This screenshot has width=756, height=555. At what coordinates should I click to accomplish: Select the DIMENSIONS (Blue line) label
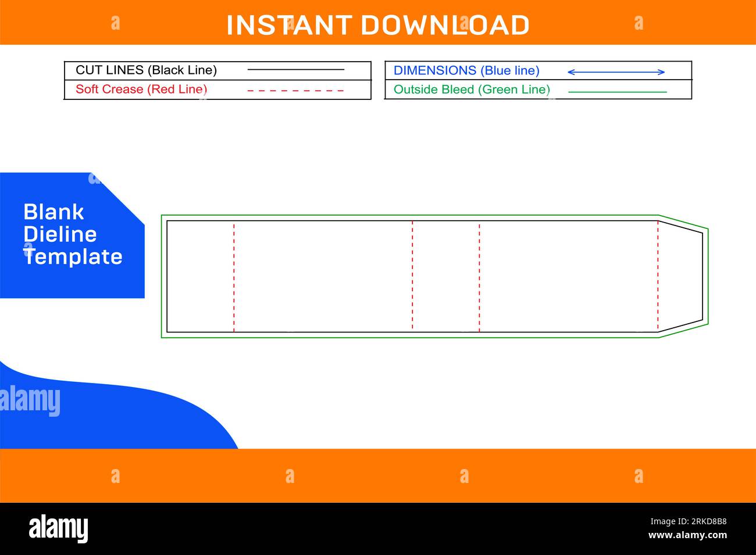[466, 70]
